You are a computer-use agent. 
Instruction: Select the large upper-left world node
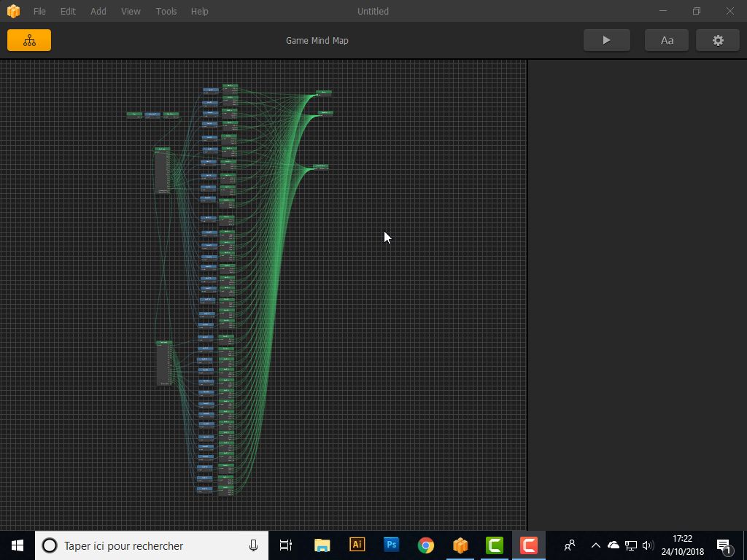point(162,171)
